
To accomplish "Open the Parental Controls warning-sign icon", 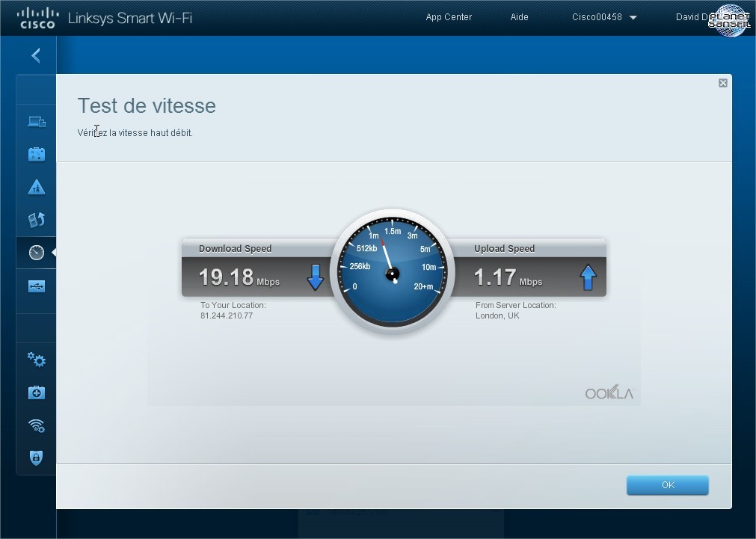I will click(37, 187).
